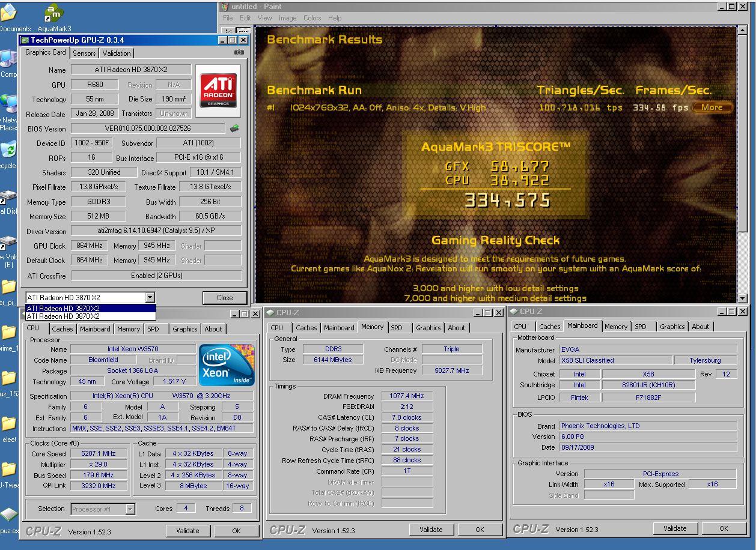Click OK in the CPU-Z processor window

tap(236, 531)
